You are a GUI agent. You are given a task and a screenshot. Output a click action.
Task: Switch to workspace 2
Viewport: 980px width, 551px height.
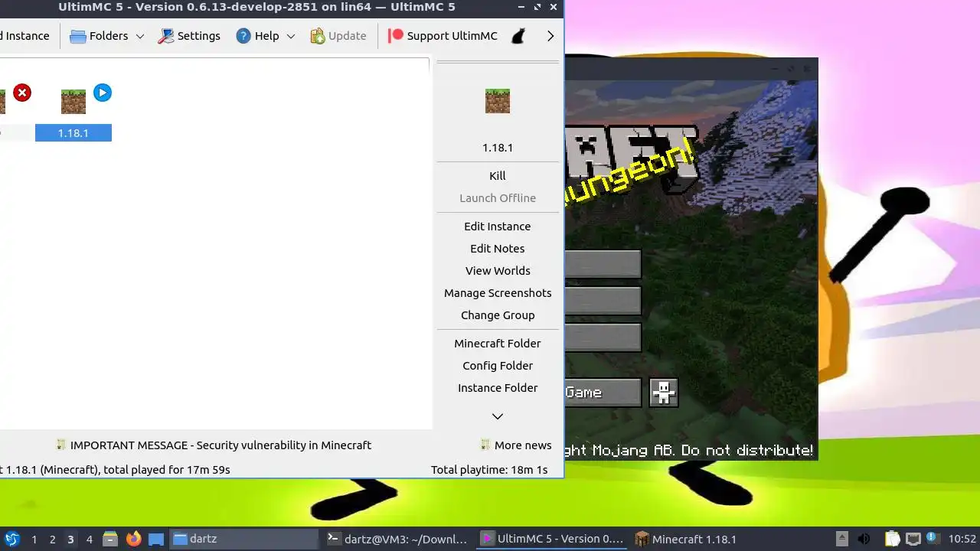click(52, 540)
